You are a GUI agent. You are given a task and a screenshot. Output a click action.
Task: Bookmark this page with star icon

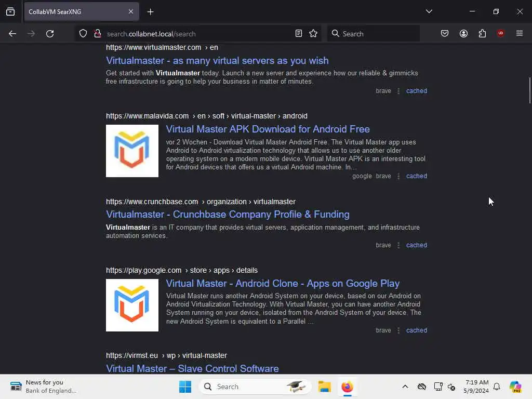pyautogui.click(x=313, y=34)
